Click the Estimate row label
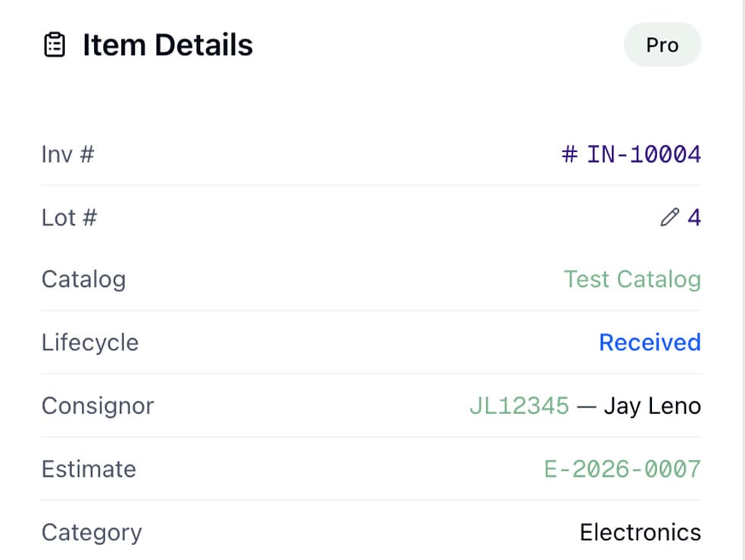This screenshot has width=745, height=560. click(x=89, y=469)
